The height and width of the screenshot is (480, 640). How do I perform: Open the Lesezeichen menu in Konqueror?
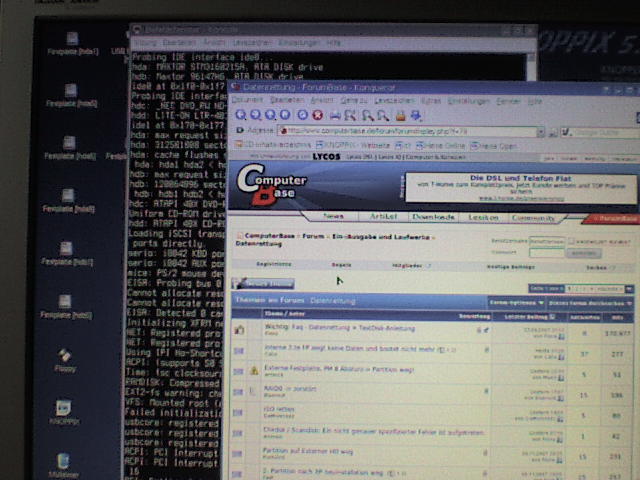[x=394, y=101]
